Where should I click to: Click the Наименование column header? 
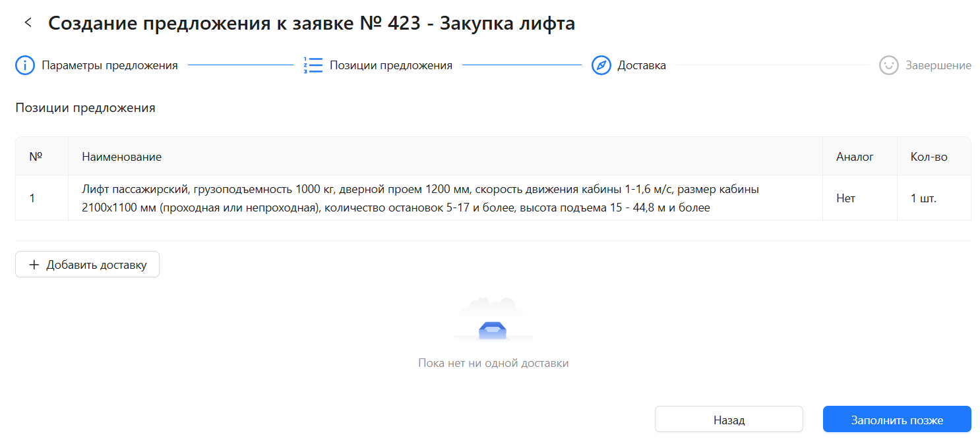446,156
